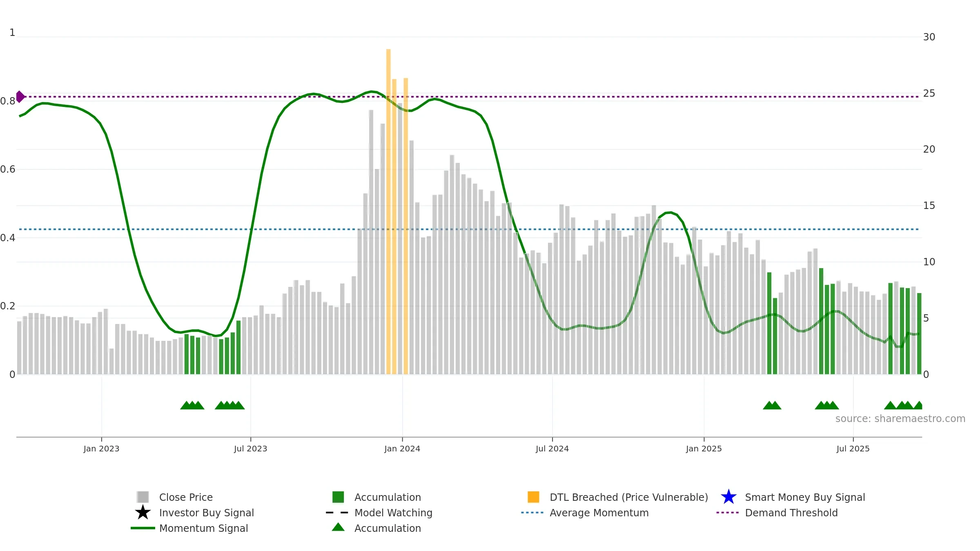Viewport: 980px width, 551px height.
Task: Click the source: sharemaestro.com text
Action: click(x=900, y=419)
